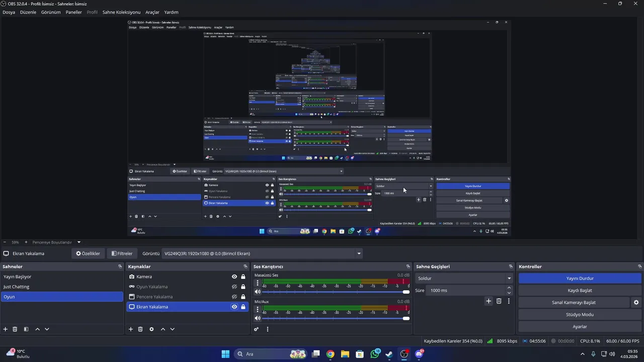Show the Oyun Yakalama source

234,287
